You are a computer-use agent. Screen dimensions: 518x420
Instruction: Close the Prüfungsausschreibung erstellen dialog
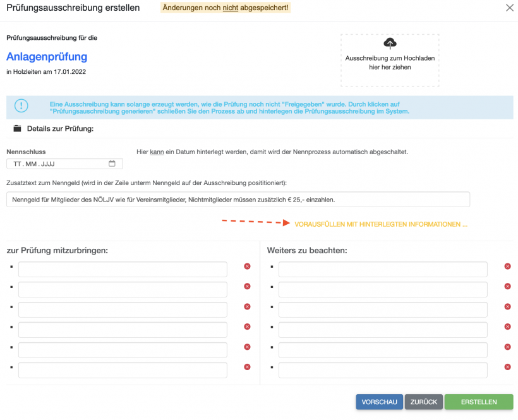[x=510, y=8]
